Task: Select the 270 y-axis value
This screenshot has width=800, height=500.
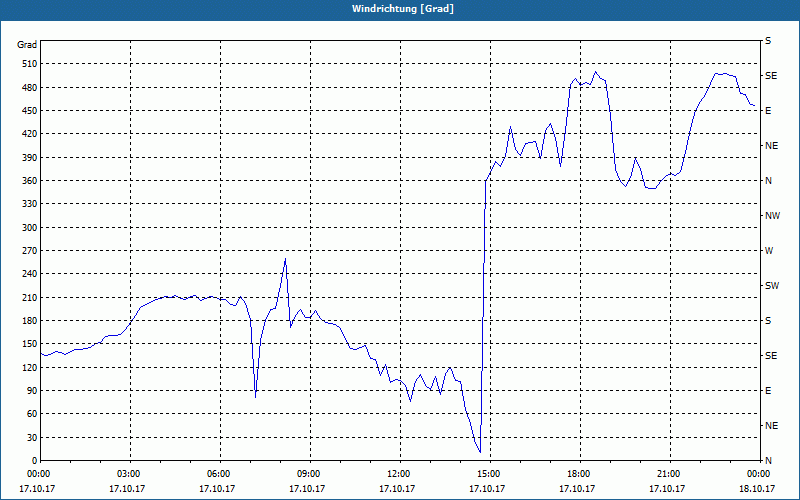Action: tap(30, 251)
